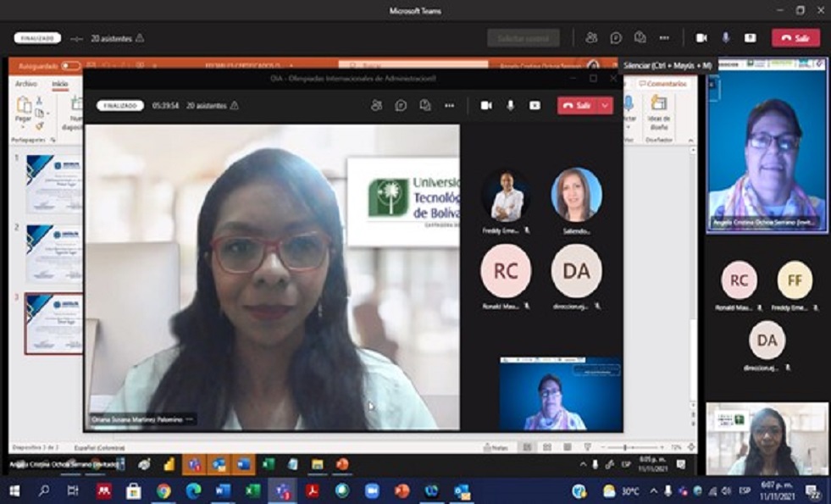The image size is (831, 504).
Task: Open Google Chrome from the taskbar
Action: (163, 491)
